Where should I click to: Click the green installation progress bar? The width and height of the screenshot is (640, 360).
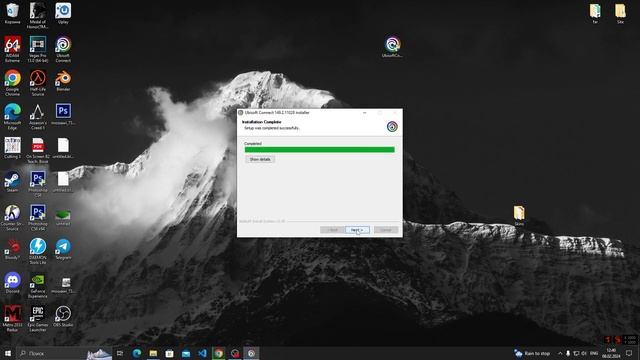click(x=320, y=150)
